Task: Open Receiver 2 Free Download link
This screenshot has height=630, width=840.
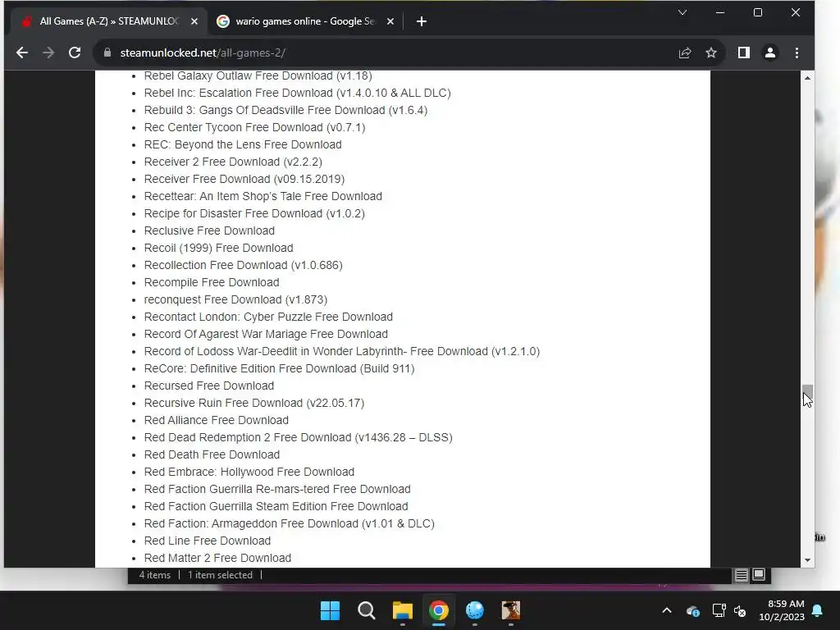Action: click(233, 162)
